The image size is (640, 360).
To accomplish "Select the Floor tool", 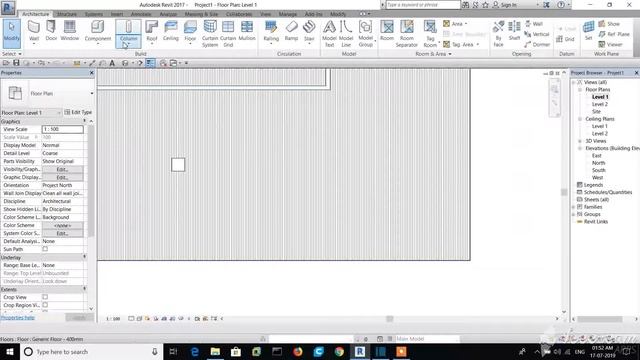I will coord(190,32).
